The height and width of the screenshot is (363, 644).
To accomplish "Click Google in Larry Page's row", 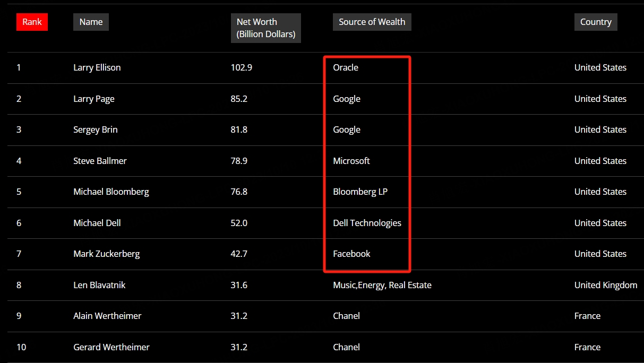I will coord(347,99).
